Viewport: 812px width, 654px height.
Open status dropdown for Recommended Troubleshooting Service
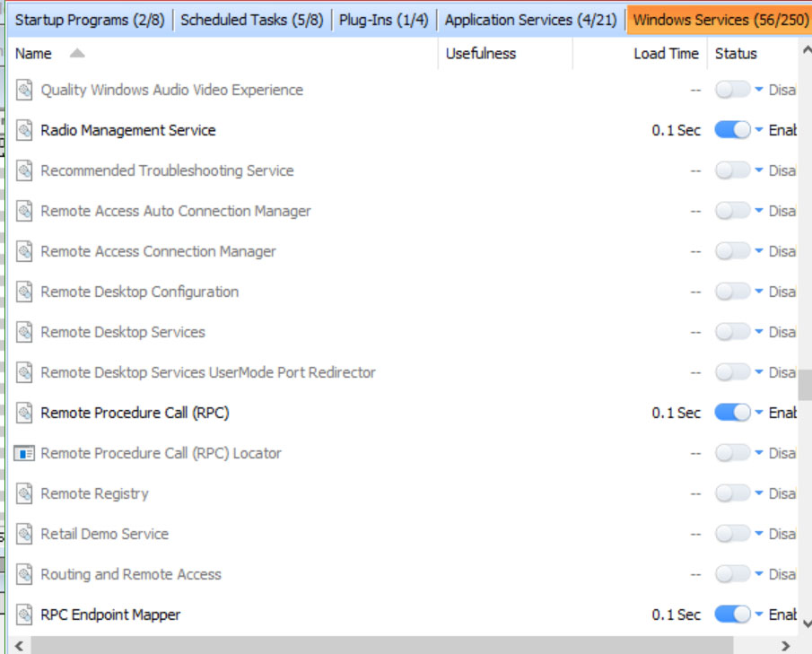pos(759,170)
